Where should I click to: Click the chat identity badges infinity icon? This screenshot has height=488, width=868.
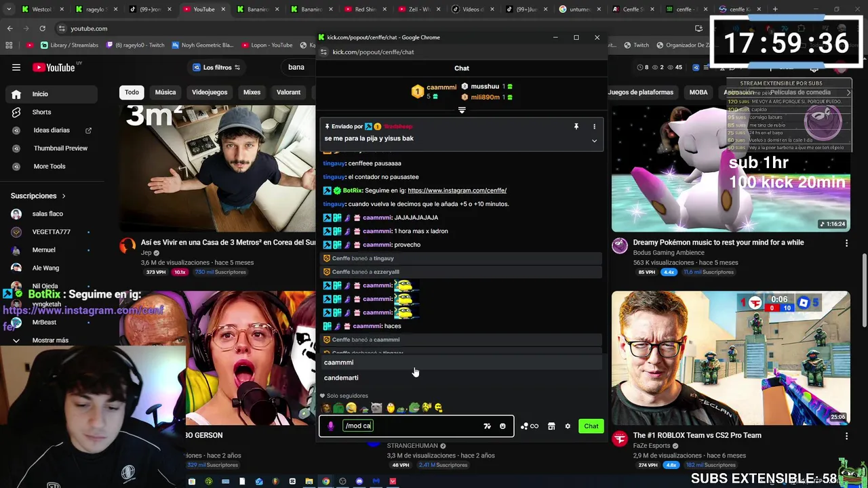coord(530,426)
